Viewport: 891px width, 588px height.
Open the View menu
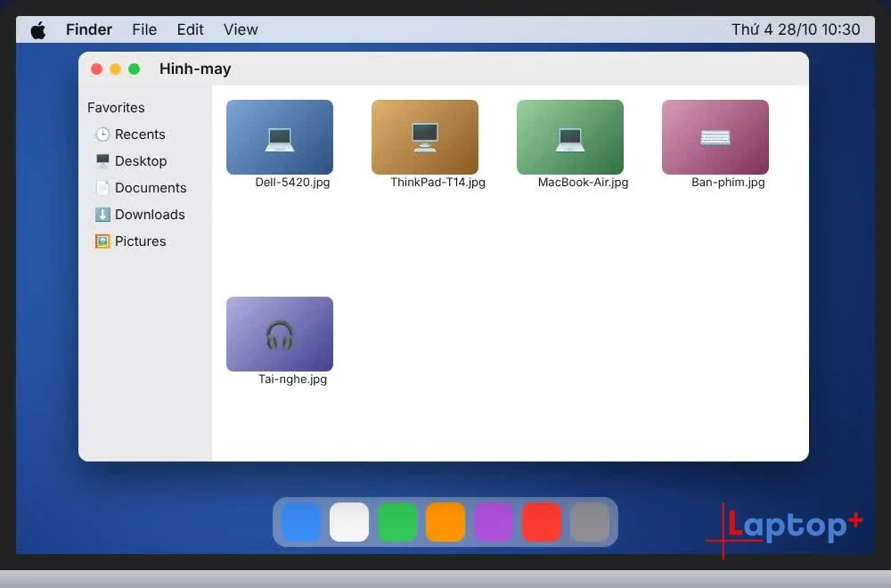[x=241, y=29]
